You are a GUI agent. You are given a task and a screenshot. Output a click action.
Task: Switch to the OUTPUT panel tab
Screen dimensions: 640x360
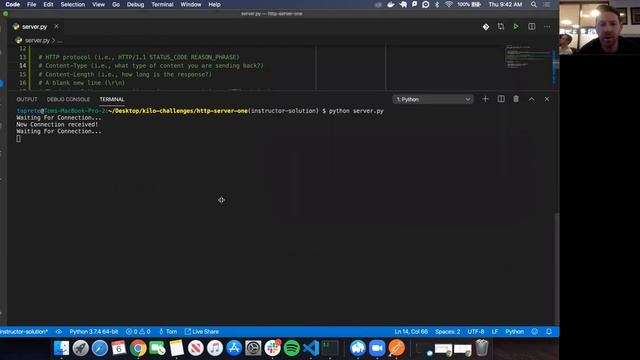27,99
